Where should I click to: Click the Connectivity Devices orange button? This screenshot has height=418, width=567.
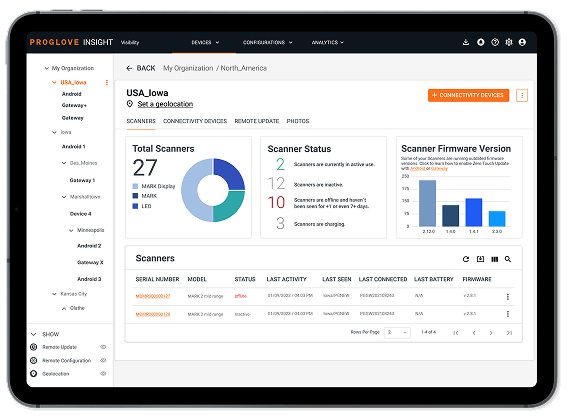468,95
